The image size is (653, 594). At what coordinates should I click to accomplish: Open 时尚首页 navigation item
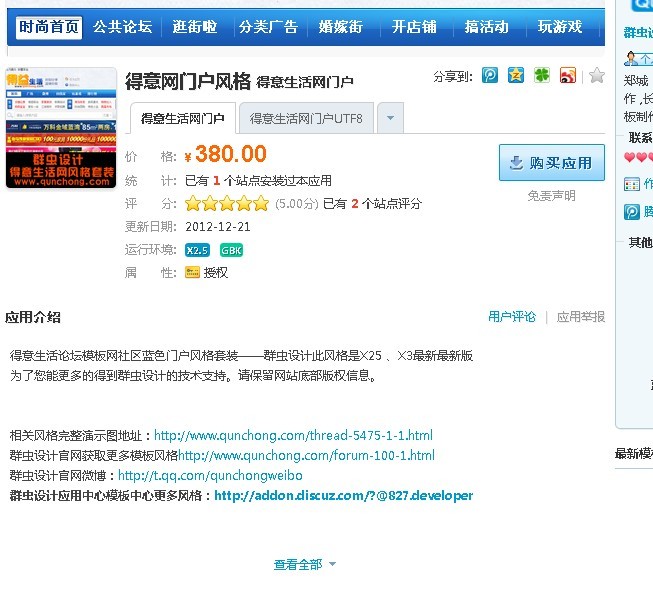coord(49,27)
